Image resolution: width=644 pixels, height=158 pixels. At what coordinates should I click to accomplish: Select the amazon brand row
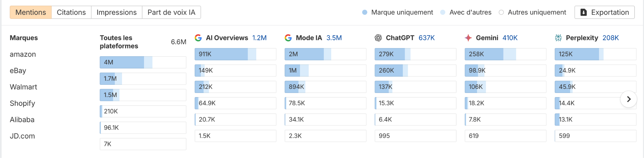point(23,54)
